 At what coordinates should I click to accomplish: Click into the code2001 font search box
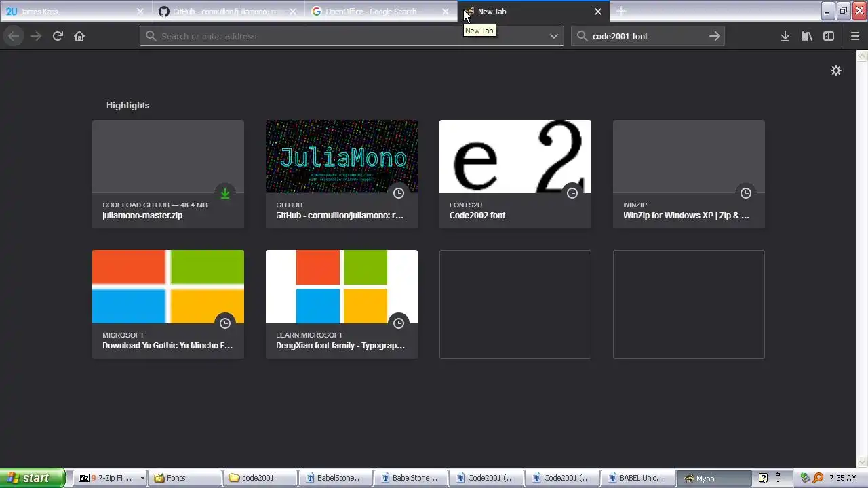coord(648,36)
